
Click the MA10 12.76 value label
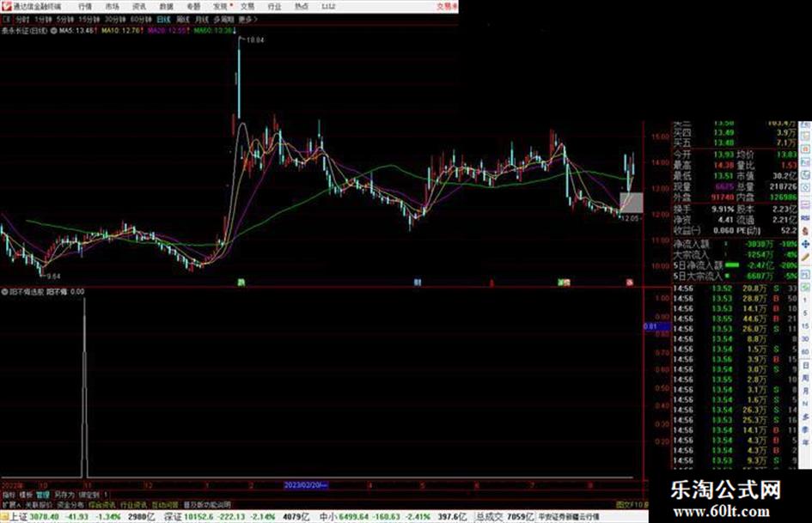click(121, 31)
